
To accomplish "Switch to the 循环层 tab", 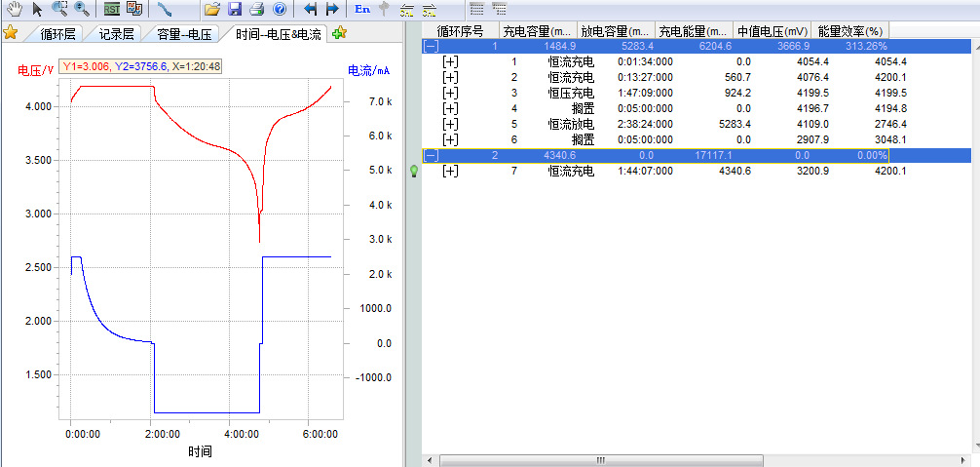I will click(57, 34).
